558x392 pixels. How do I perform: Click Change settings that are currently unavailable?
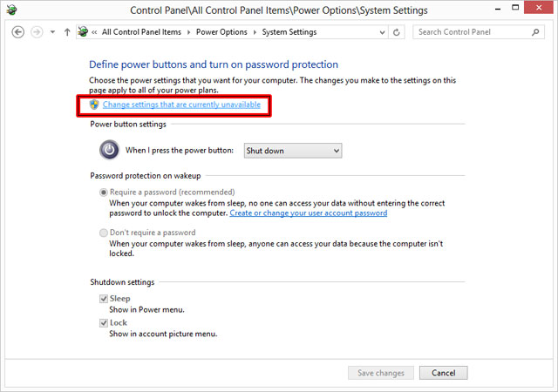[181, 105]
